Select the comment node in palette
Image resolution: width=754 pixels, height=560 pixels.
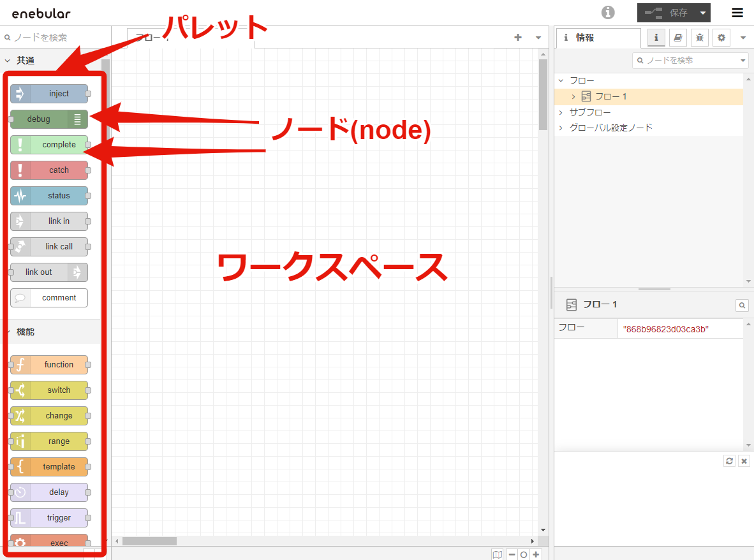(49, 298)
